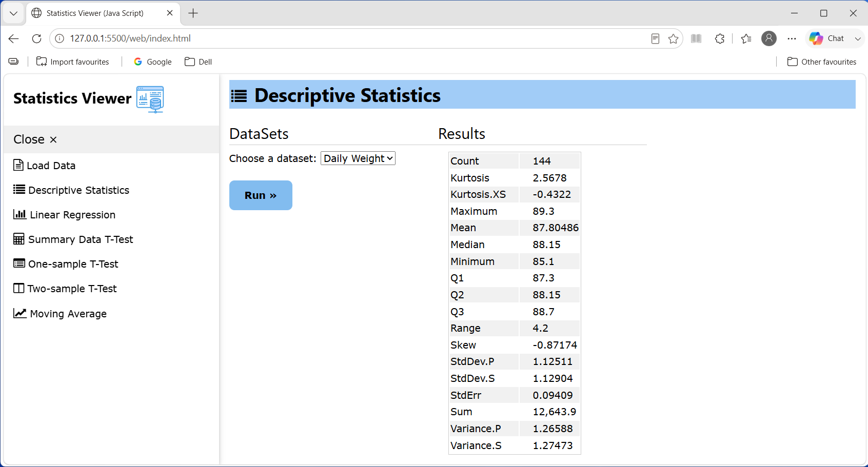Open Copilot Chat button
Viewport: 868px width, 467px height.
click(826, 38)
